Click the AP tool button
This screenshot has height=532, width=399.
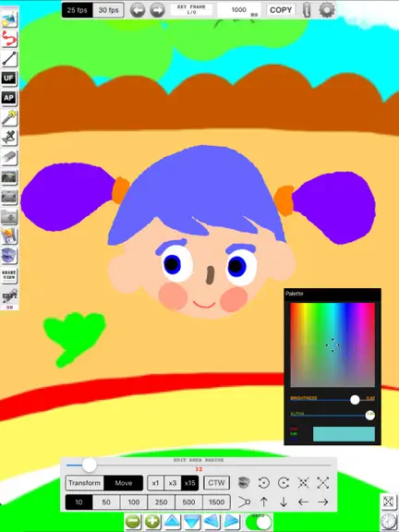(9, 98)
